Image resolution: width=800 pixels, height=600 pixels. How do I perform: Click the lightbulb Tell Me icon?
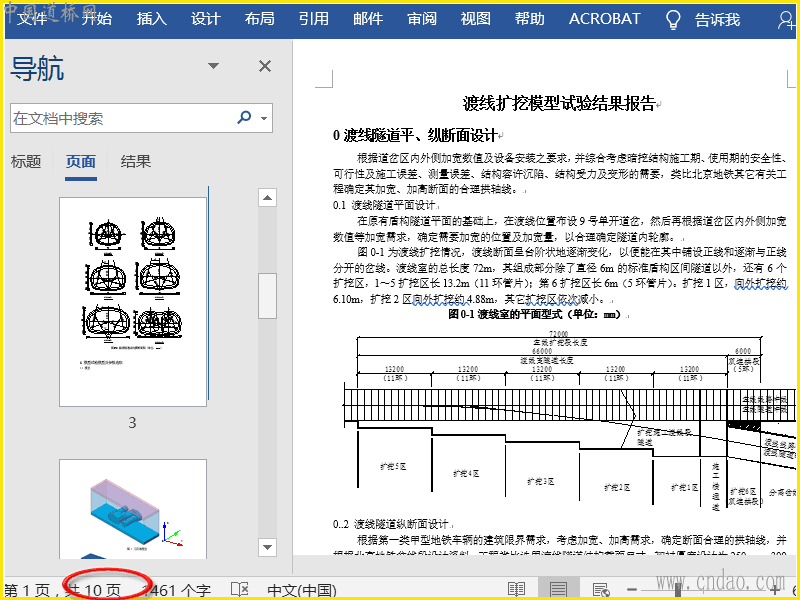673,19
